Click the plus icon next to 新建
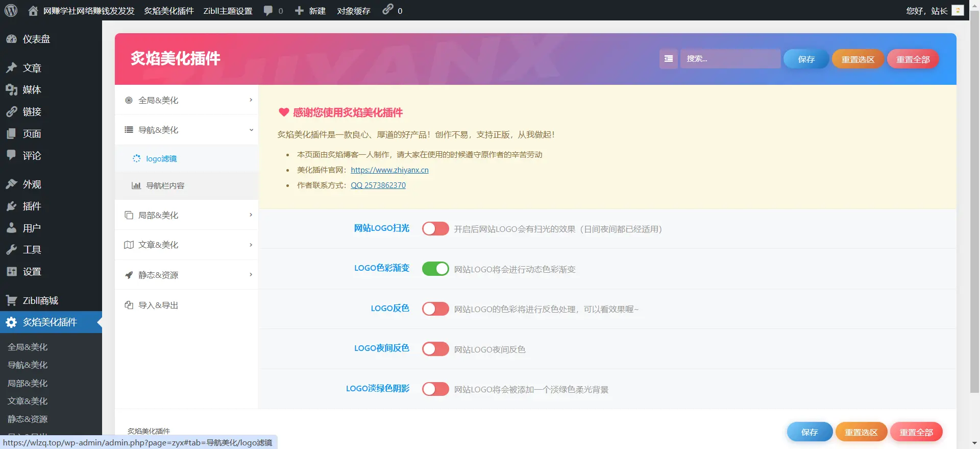Image resolution: width=980 pixels, height=449 pixels. point(300,11)
